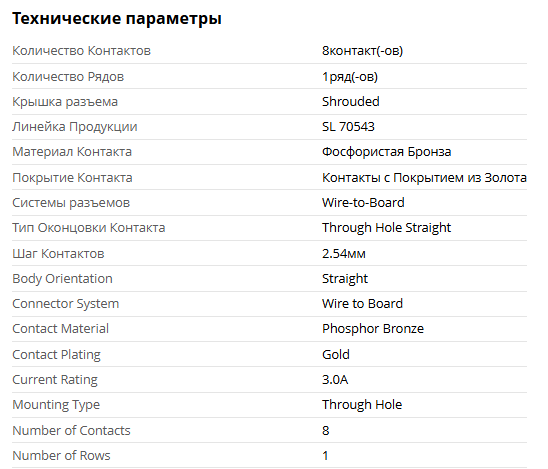Click the 'Gold' contact plating value
Screen dimensions: 548x469
pos(336,354)
